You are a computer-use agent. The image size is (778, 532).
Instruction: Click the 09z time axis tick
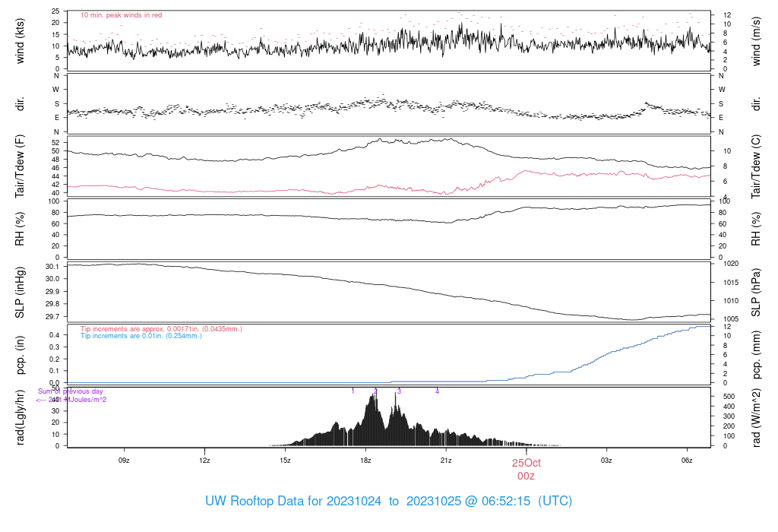(x=124, y=461)
